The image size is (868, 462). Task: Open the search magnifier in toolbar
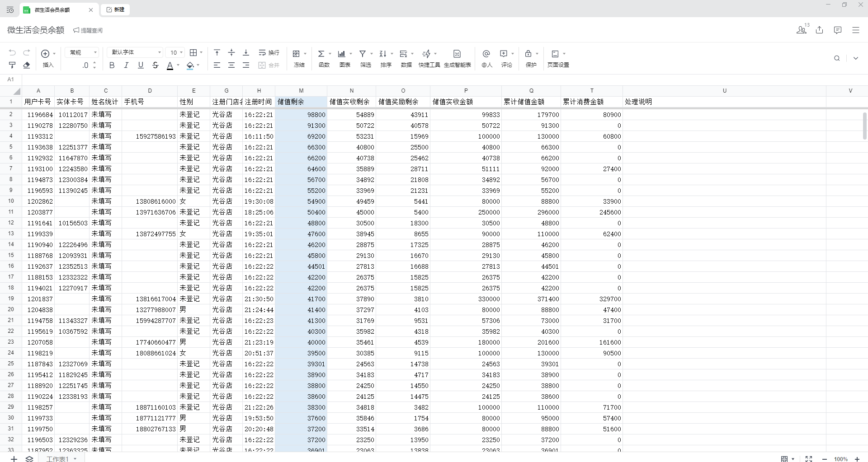tap(837, 58)
